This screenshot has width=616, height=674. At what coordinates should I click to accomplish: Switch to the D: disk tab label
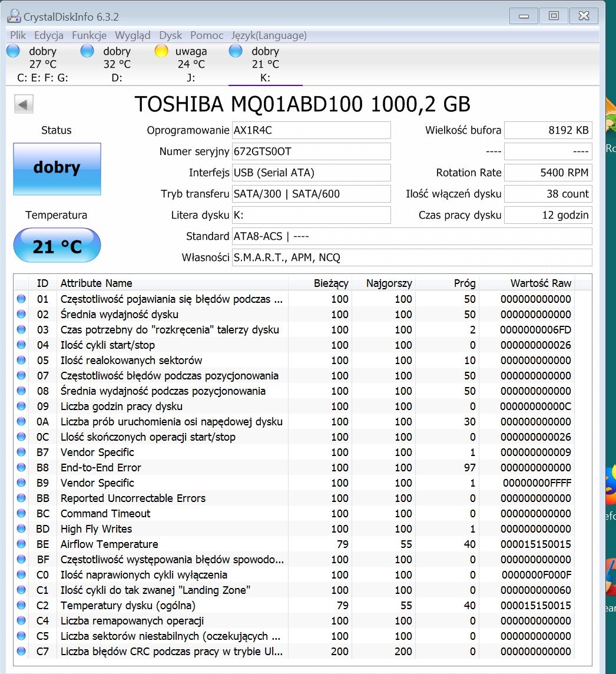(x=117, y=78)
